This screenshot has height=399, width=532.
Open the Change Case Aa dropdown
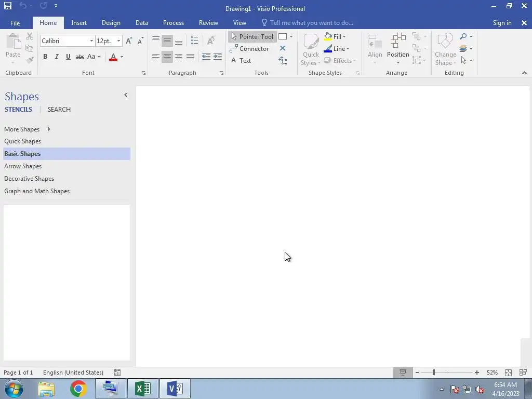pos(94,57)
